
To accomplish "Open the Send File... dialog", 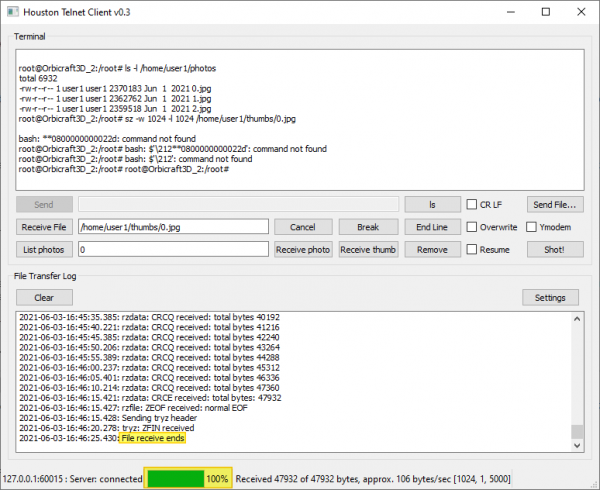I will (555, 204).
